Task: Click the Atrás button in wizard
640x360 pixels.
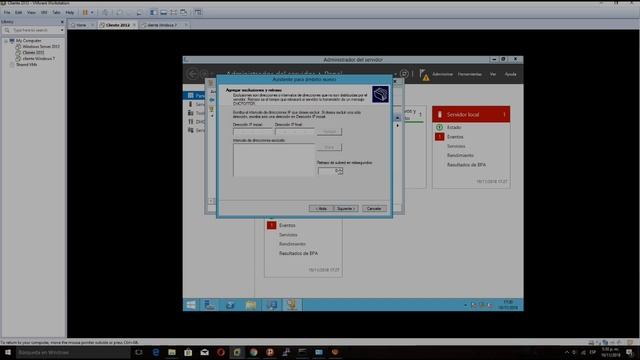Action: point(321,209)
